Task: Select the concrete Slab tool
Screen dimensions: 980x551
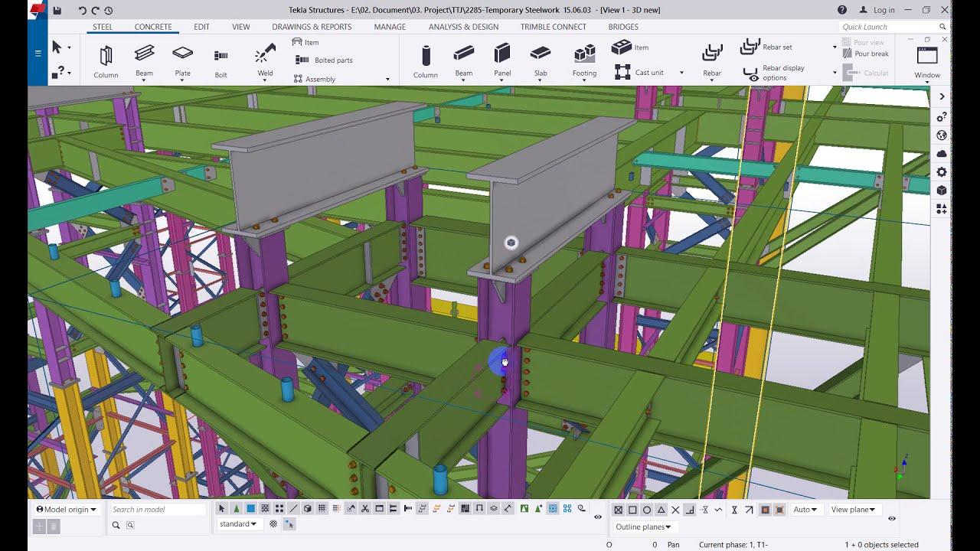Action: (541, 61)
